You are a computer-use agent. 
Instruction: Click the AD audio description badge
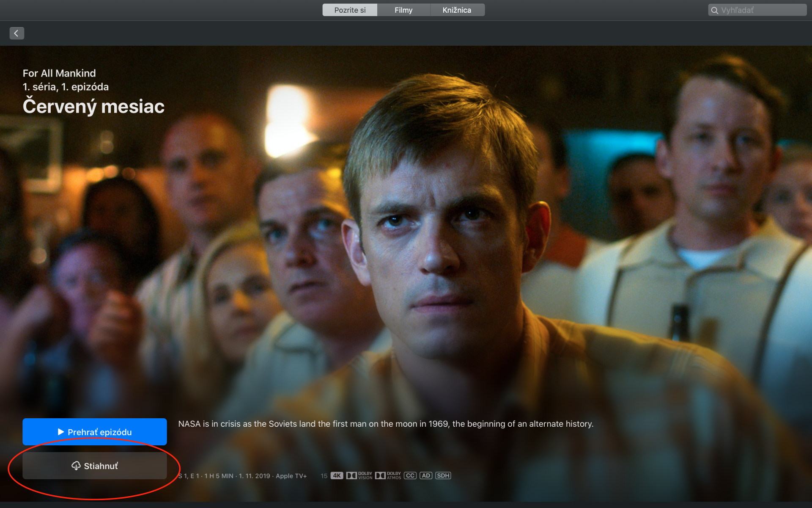426,475
